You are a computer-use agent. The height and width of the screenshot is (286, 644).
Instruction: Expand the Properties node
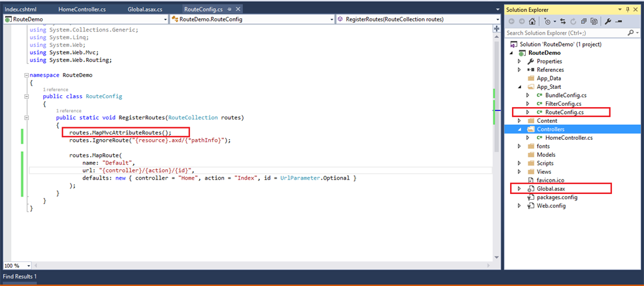[519, 61]
